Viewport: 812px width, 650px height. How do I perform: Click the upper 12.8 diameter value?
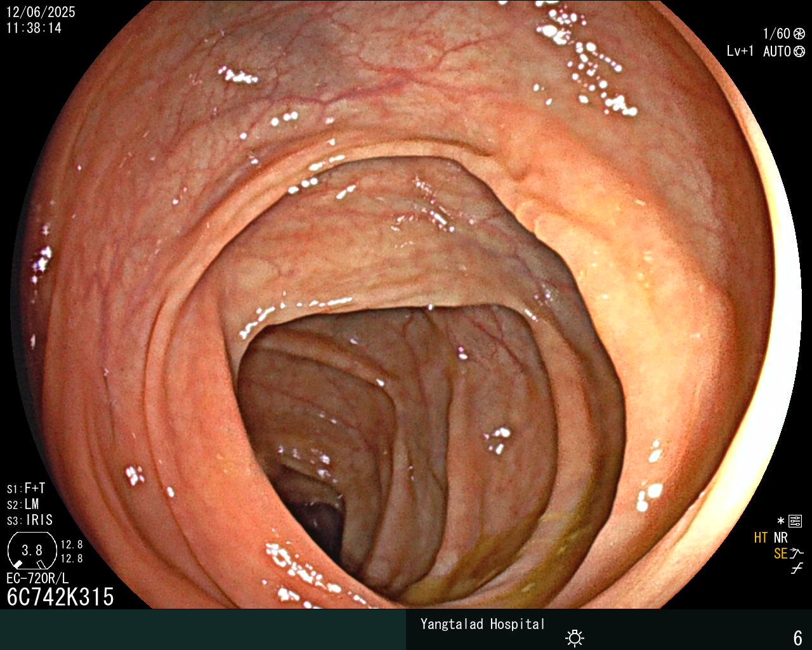[72, 545]
